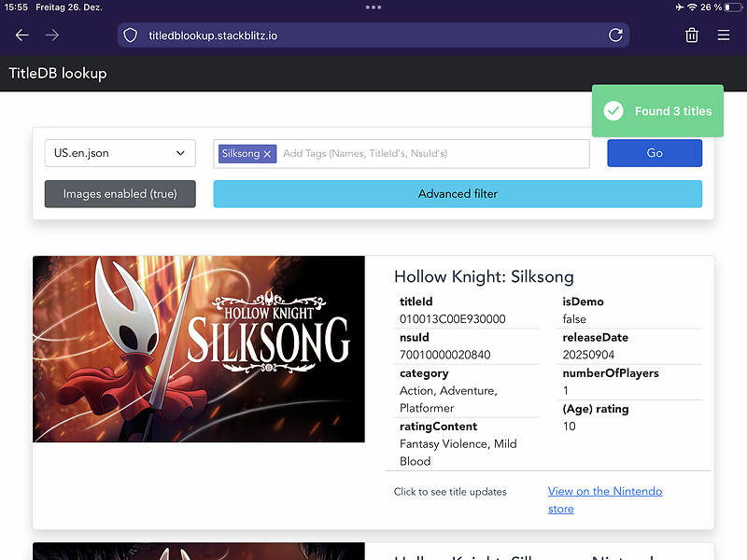Reload the page with the refresh icon
The width and height of the screenshot is (747, 560).
click(x=615, y=35)
